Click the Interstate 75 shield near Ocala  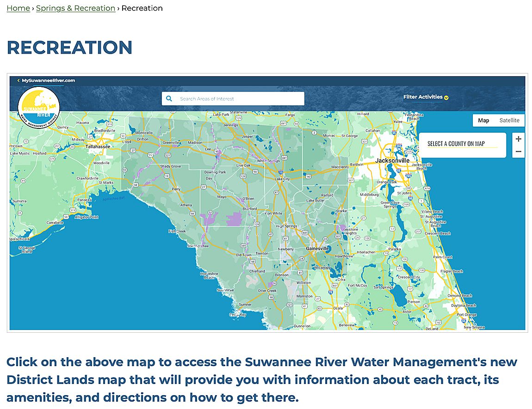tap(330, 292)
